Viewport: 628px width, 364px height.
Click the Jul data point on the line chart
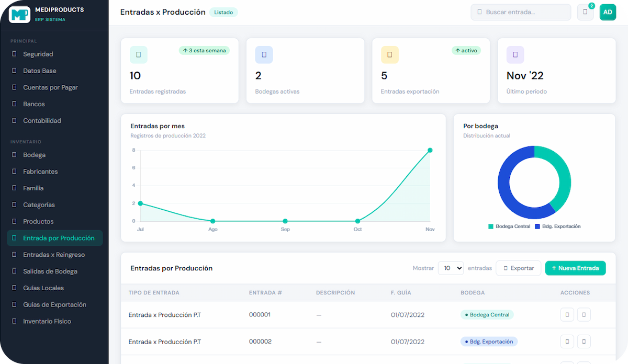coord(140,203)
